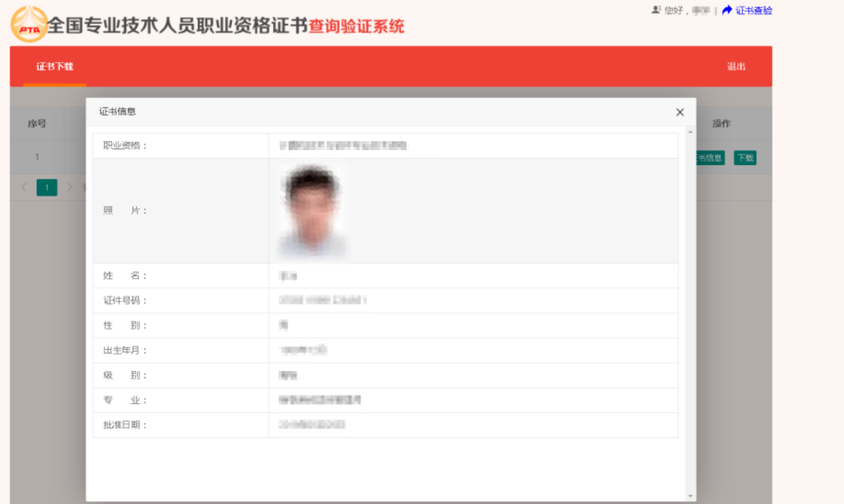Click the next page arrow in pagination
This screenshot has width=844, height=504.
coord(70,188)
